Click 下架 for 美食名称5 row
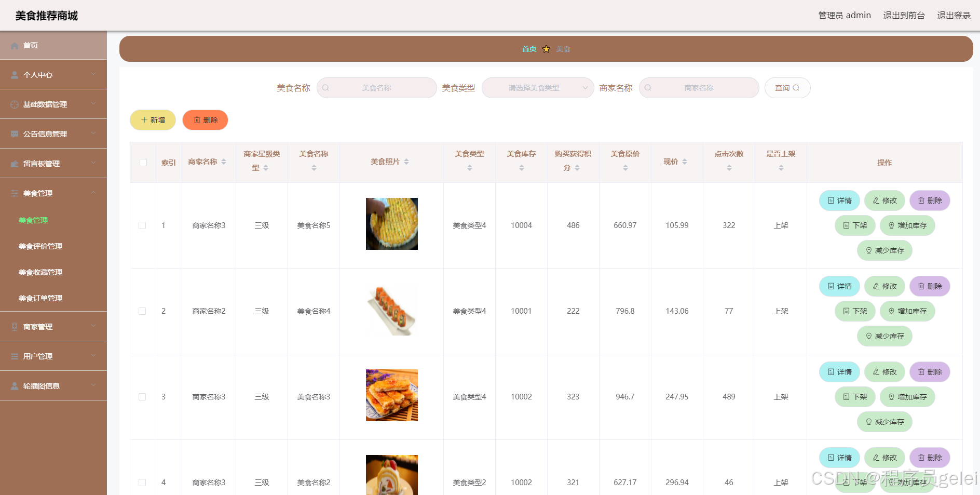 855,225
